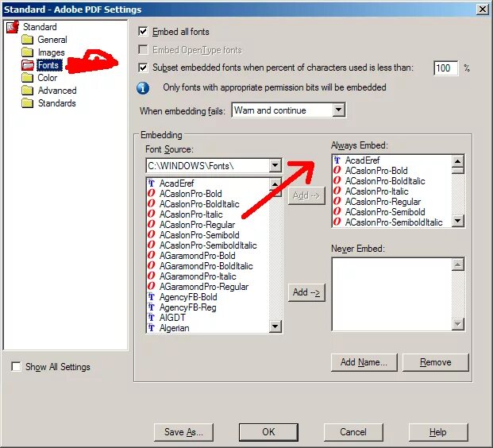Select the Standard root tree item

pos(40,27)
